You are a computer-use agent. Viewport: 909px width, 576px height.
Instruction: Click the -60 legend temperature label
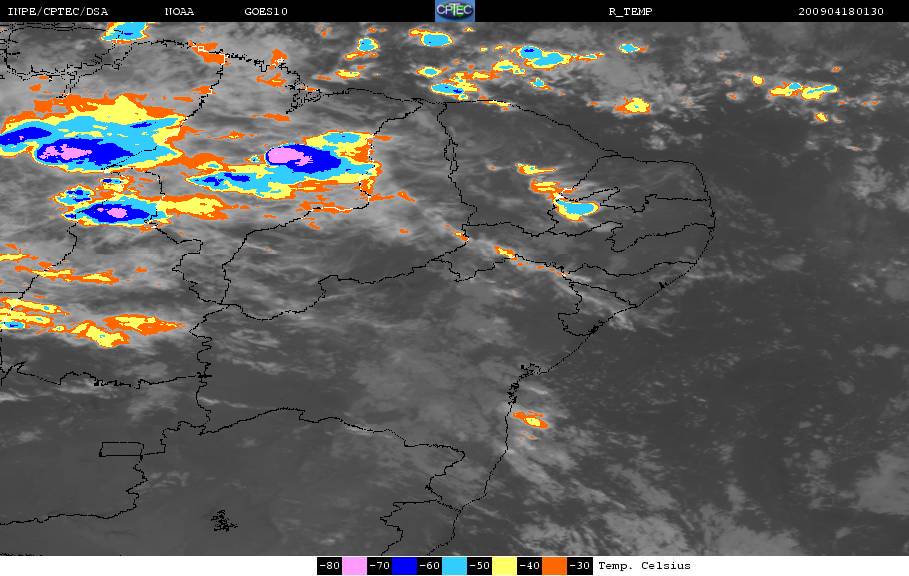(430, 566)
